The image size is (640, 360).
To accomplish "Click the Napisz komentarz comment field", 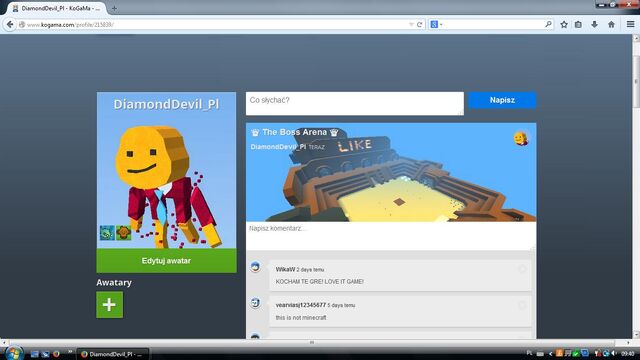I will [390, 236].
